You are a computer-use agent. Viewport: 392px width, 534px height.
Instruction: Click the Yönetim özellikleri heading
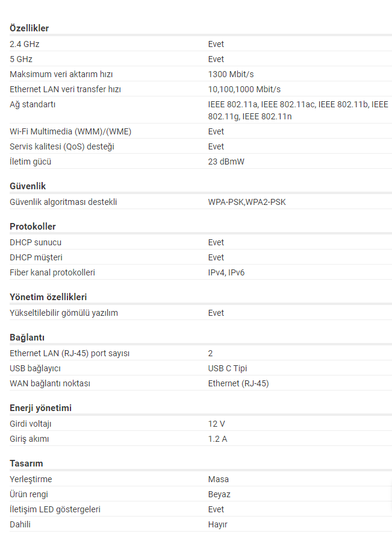click(48, 297)
